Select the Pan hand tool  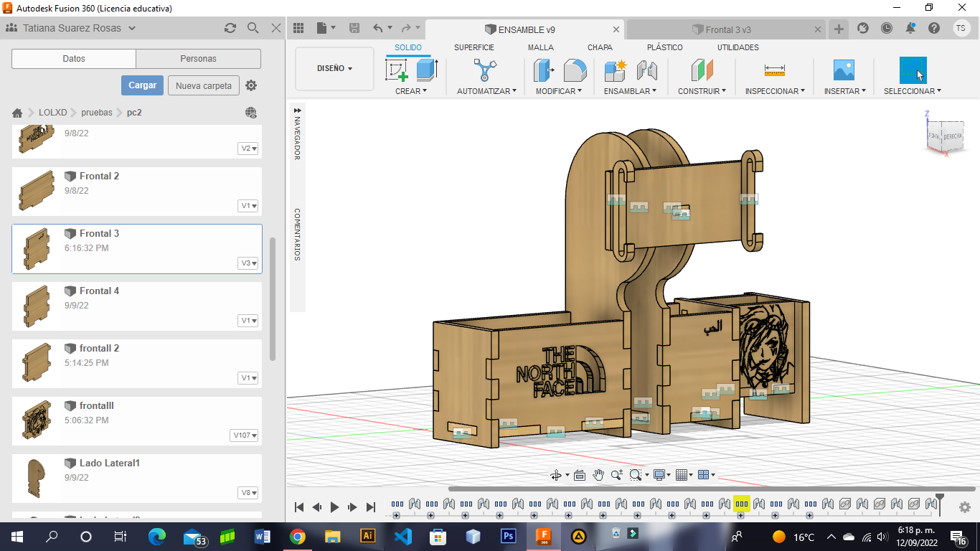click(x=598, y=475)
